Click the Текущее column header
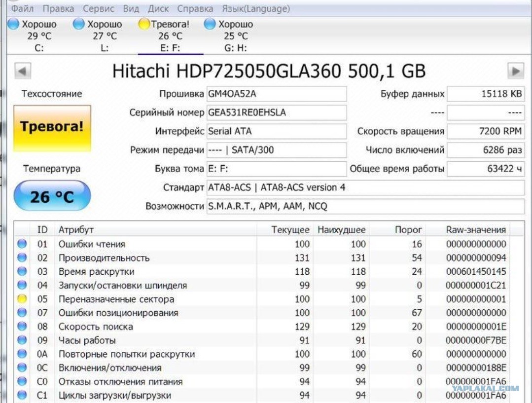The width and height of the screenshot is (532, 403). click(x=285, y=229)
